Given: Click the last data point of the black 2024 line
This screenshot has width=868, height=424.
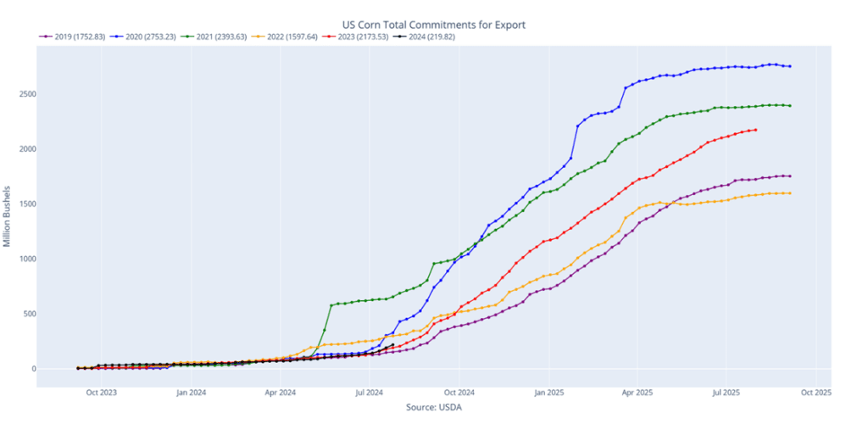Looking at the screenshot, I should tap(392, 345).
